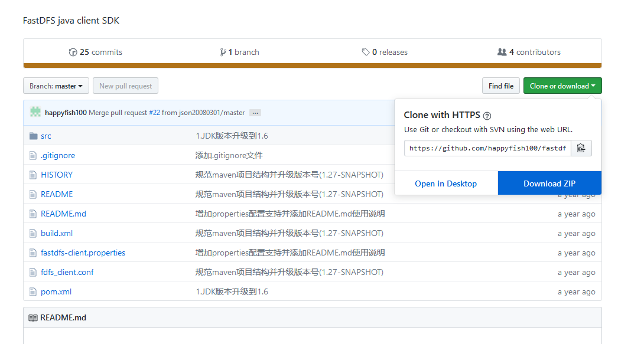Viewport: 644px width, 344px height.
Task: Click the file icon beside fastdfs-client.properties
Action: coord(33,253)
